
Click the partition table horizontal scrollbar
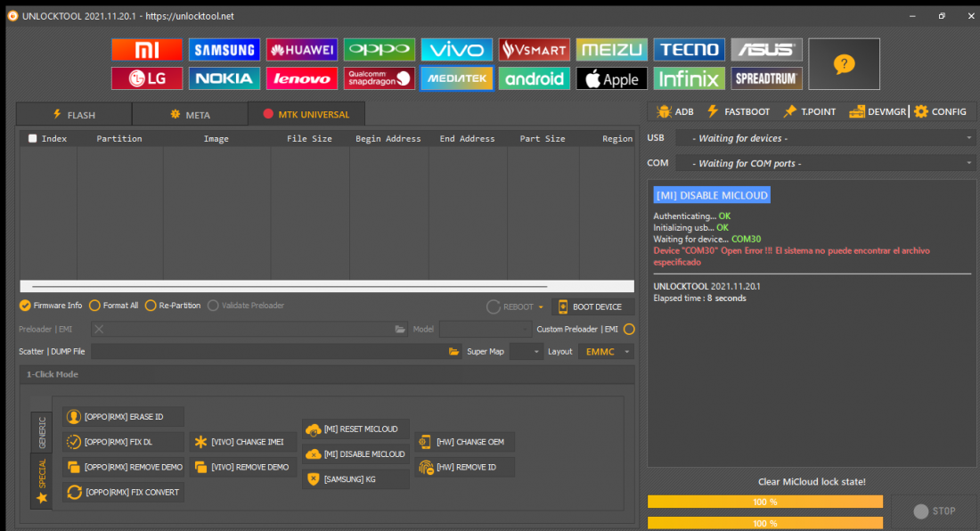pos(327,286)
